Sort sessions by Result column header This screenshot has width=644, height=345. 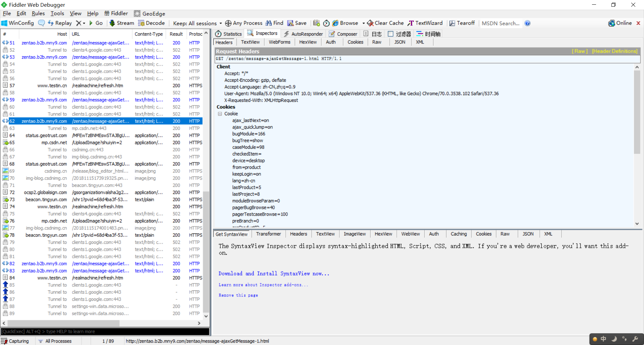point(176,34)
